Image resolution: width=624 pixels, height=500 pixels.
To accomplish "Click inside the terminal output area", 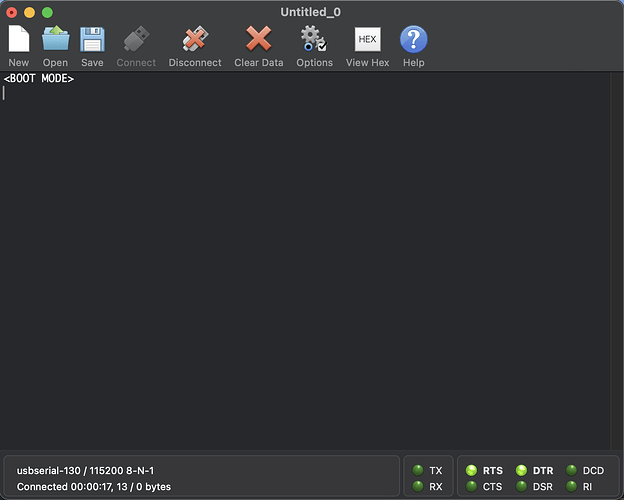I will pos(312,270).
